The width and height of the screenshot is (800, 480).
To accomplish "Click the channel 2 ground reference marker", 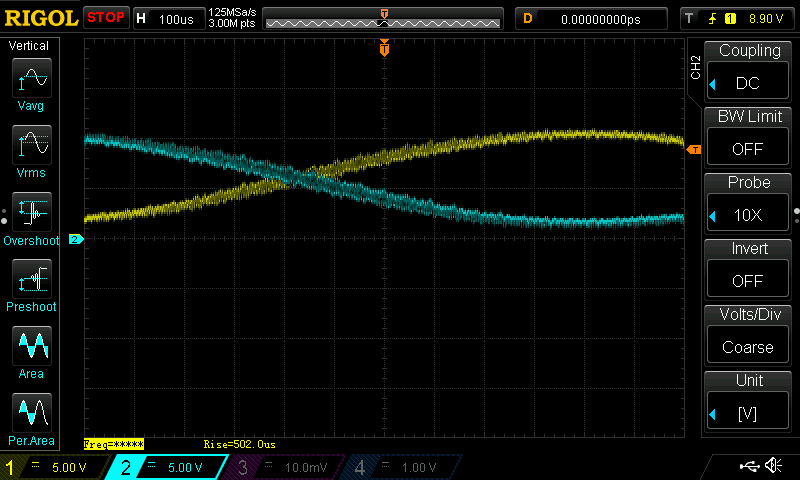I will [x=76, y=239].
